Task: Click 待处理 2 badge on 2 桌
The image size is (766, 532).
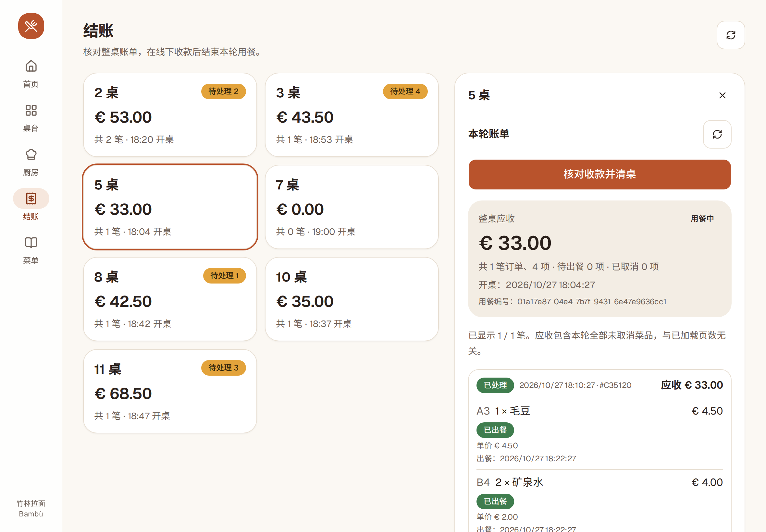Action: 223,91
